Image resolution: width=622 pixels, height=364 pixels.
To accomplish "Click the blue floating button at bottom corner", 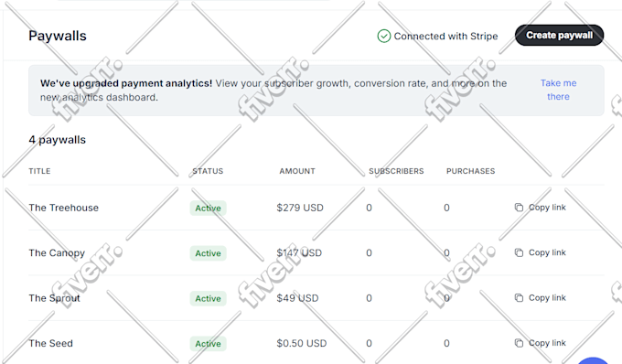I will [x=593, y=360].
